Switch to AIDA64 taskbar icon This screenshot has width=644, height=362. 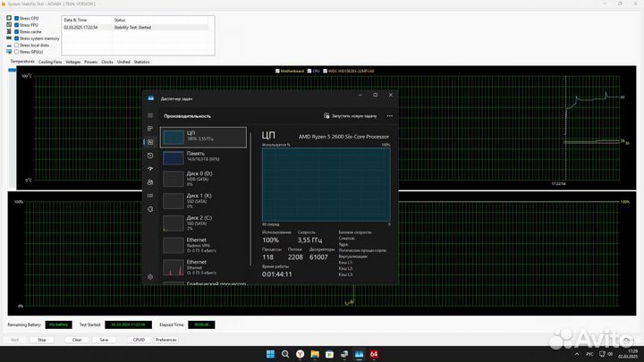click(374, 354)
